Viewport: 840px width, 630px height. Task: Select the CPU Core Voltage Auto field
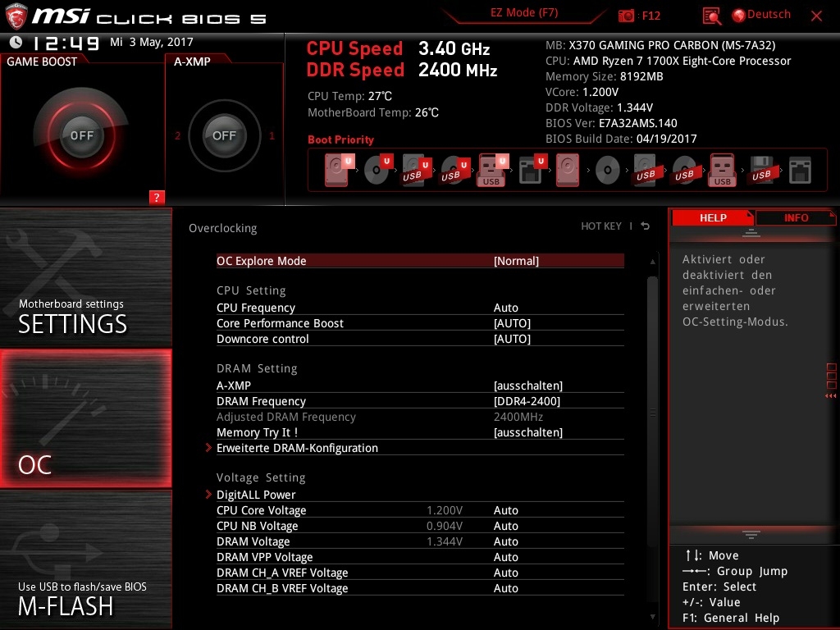coord(505,510)
